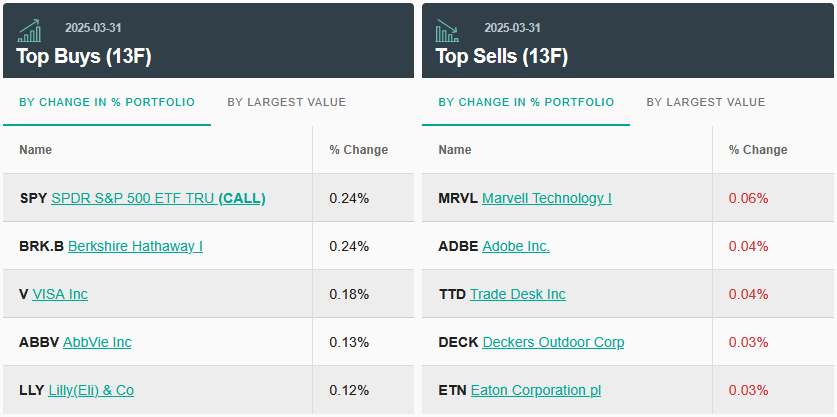837x417 pixels.
Task: Open the Eaton Corporation pl link
Action: point(536,390)
